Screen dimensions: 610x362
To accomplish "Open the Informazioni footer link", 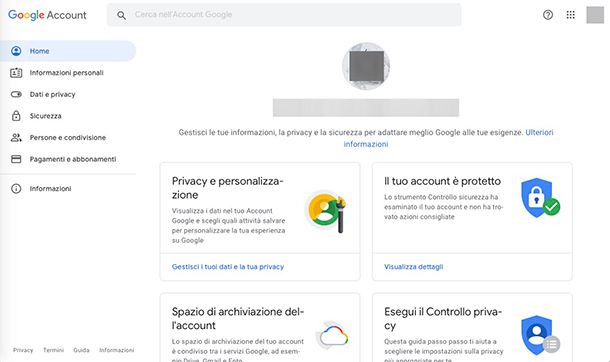I will click(x=116, y=350).
